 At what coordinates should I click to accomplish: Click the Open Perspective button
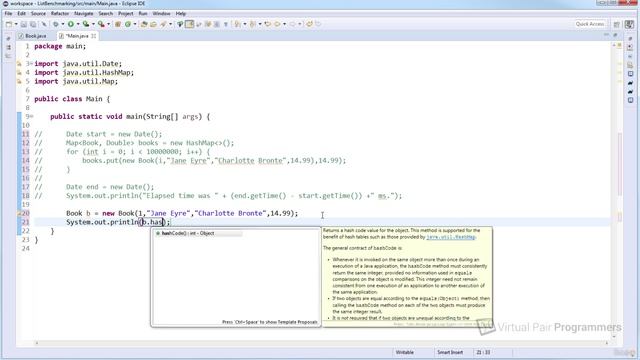pos(617,24)
